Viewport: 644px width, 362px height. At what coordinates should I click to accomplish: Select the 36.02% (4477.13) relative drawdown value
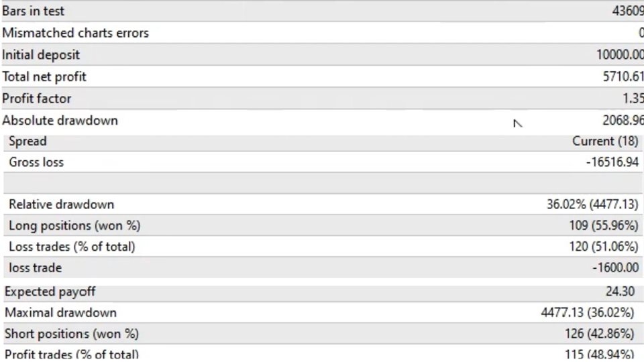coord(592,204)
